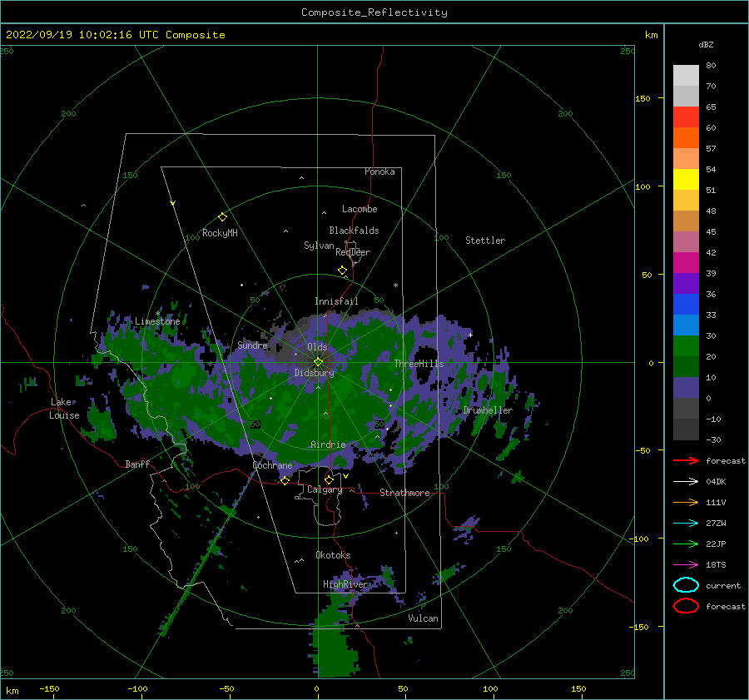This screenshot has width=749, height=700.
Task: Select the light grey 70-80 dBZ swatch
Action: click(x=686, y=76)
